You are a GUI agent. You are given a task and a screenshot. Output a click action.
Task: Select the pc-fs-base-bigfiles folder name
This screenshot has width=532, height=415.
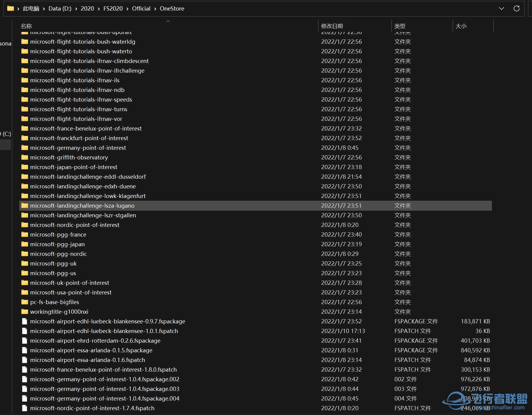tap(55, 302)
